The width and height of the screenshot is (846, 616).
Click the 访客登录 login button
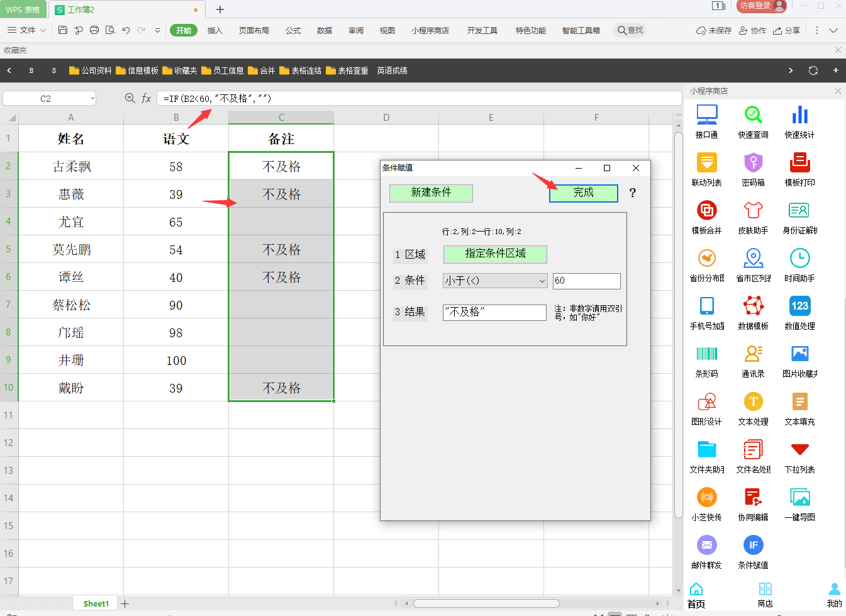point(762,6)
